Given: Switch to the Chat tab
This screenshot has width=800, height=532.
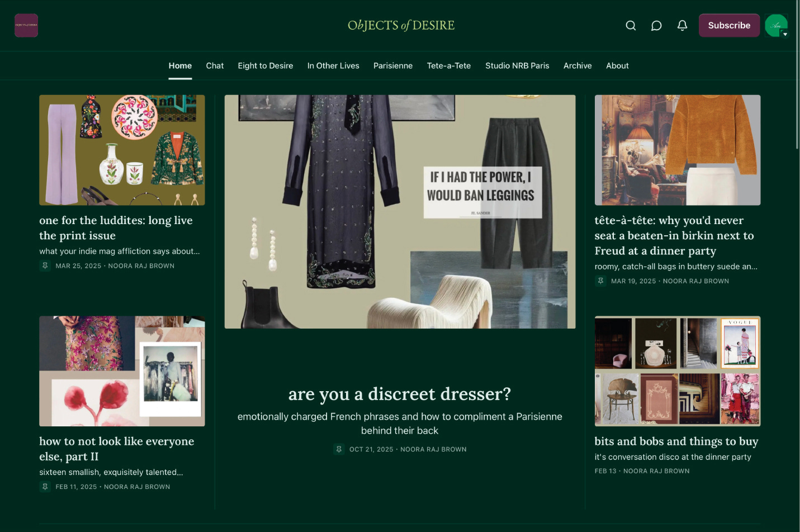Looking at the screenshot, I should [215, 66].
